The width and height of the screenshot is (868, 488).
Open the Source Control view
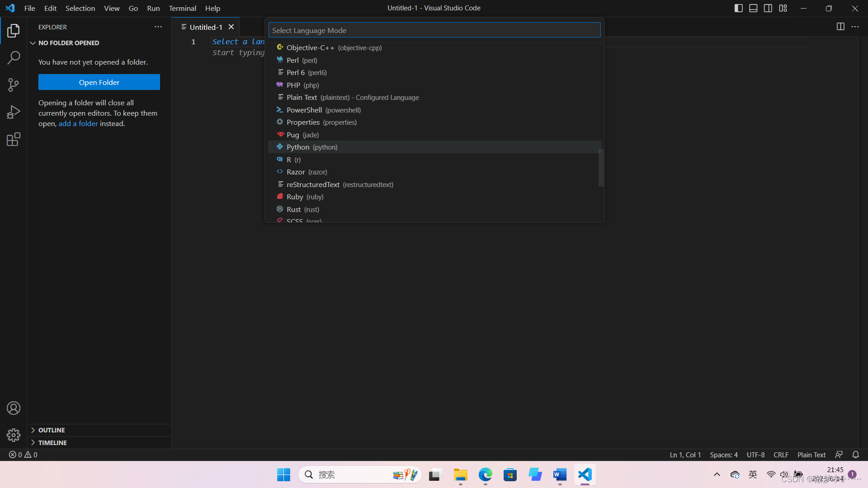14,84
